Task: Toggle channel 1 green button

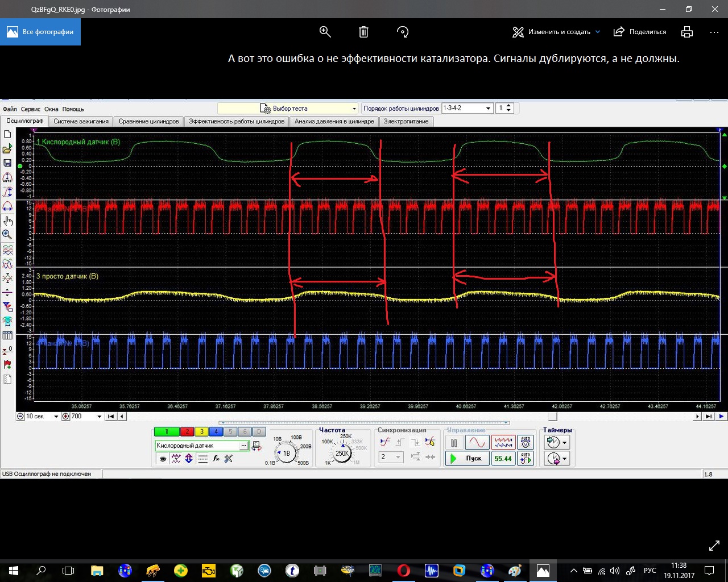Action: pos(167,432)
